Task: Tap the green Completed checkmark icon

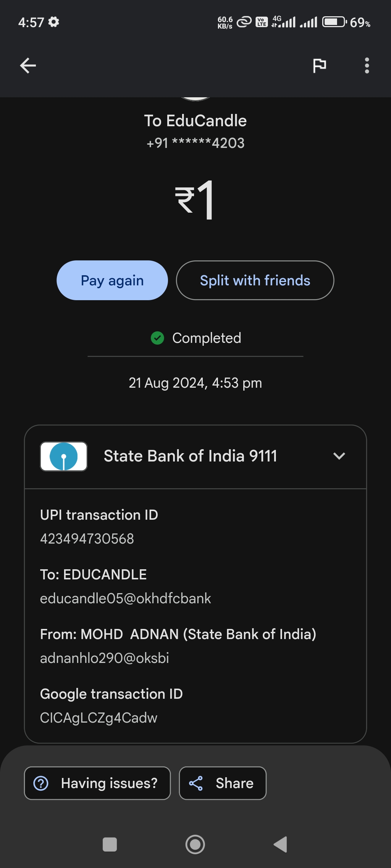Action: pyautogui.click(x=157, y=338)
